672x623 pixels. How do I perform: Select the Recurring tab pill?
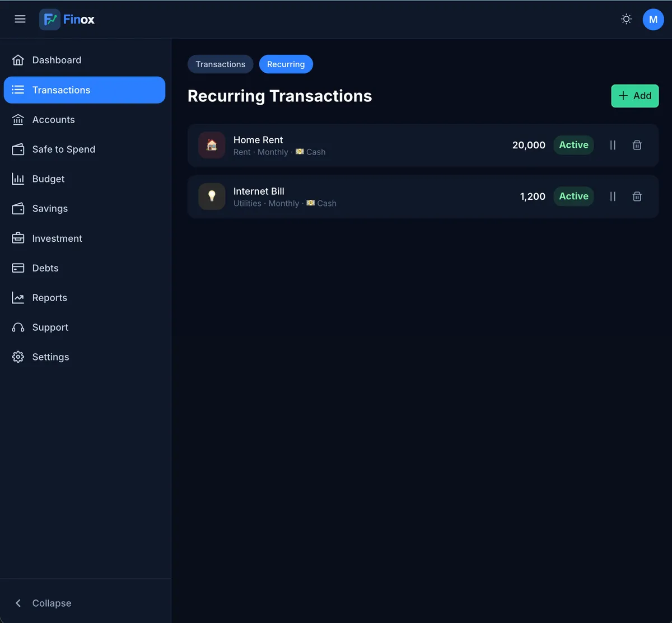point(286,64)
